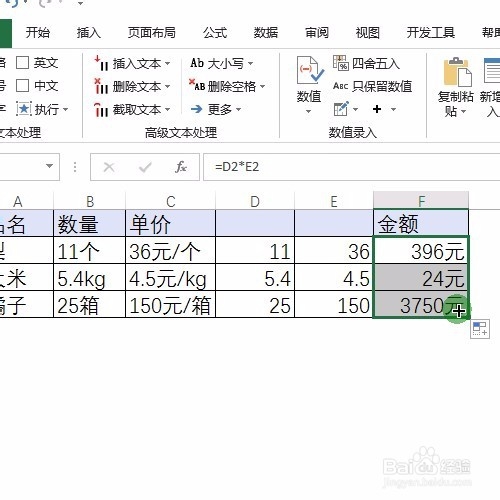
Task: Open the Name Box dropdown arrow
Action: click(x=49, y=166)
